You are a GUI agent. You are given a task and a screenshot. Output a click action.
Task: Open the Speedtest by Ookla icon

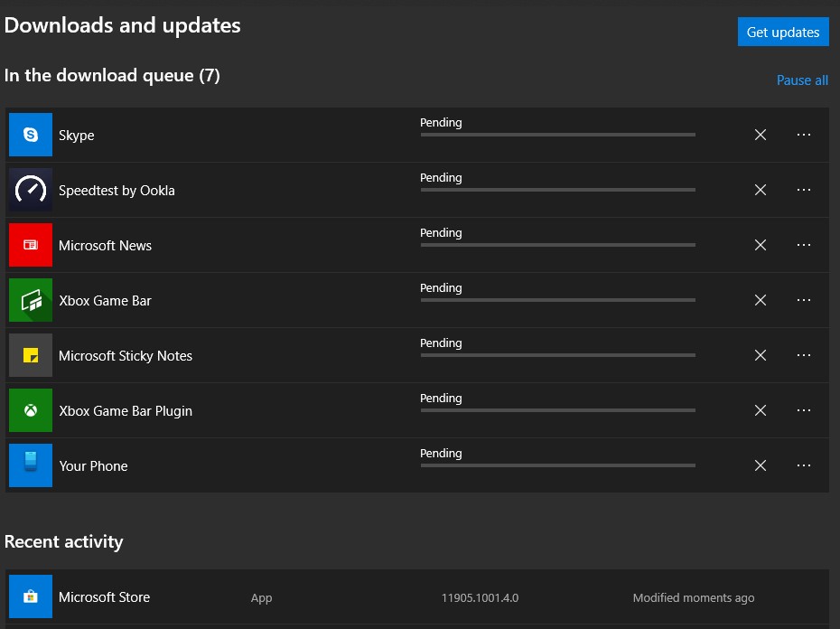pos(31,190)
